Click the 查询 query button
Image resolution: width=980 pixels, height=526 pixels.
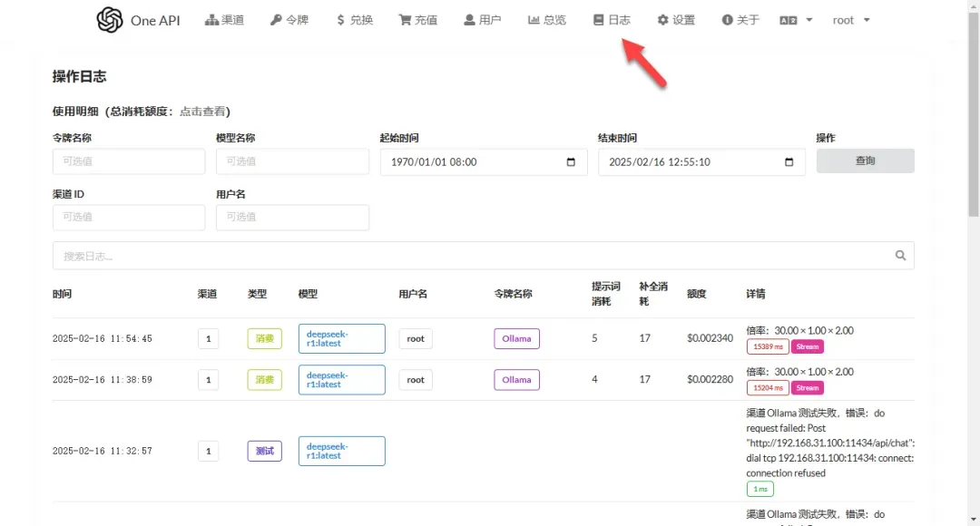pyautogui.click(x=865, y=161)
